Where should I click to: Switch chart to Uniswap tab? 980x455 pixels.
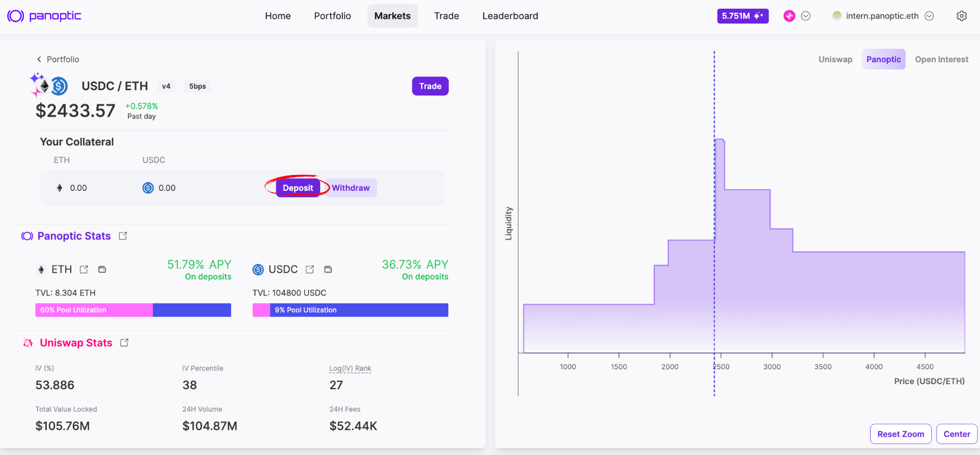pyautogui.click(x=835, y=60)
